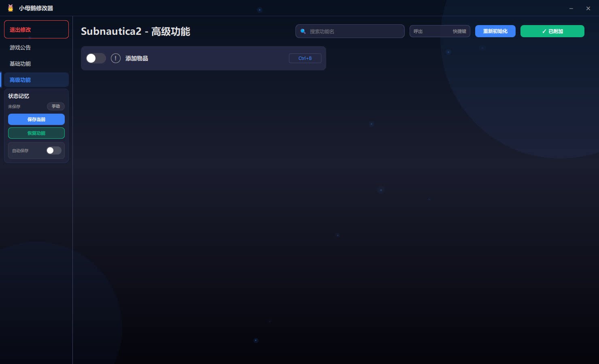Save current state with 保存当前
Screen dimensions: 599x364
click(x=36, y=119)
